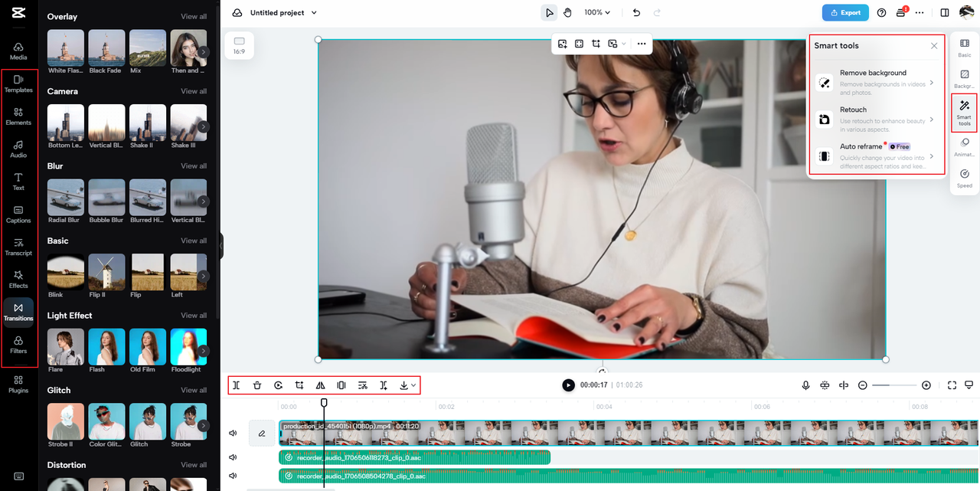Click the cloud save status icon
The width and height of the screenshot is (980, 491).
pyautogui.click(x=237, y=12)
